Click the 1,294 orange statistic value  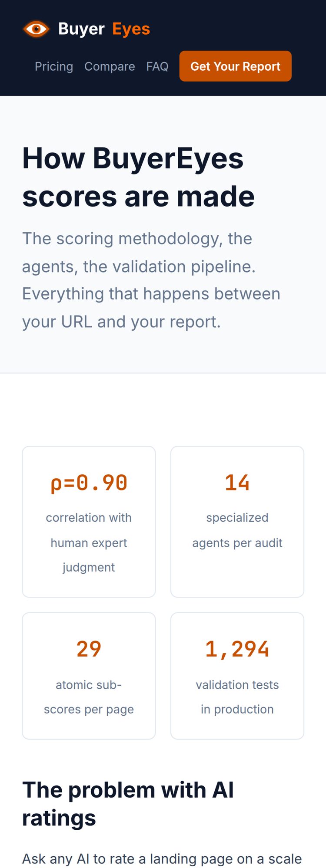[x=237, y=648]
